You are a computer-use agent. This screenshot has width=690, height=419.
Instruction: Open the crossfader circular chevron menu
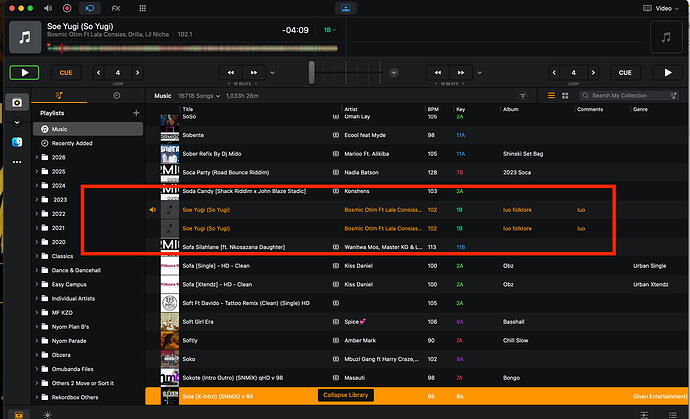click(394, 73)
